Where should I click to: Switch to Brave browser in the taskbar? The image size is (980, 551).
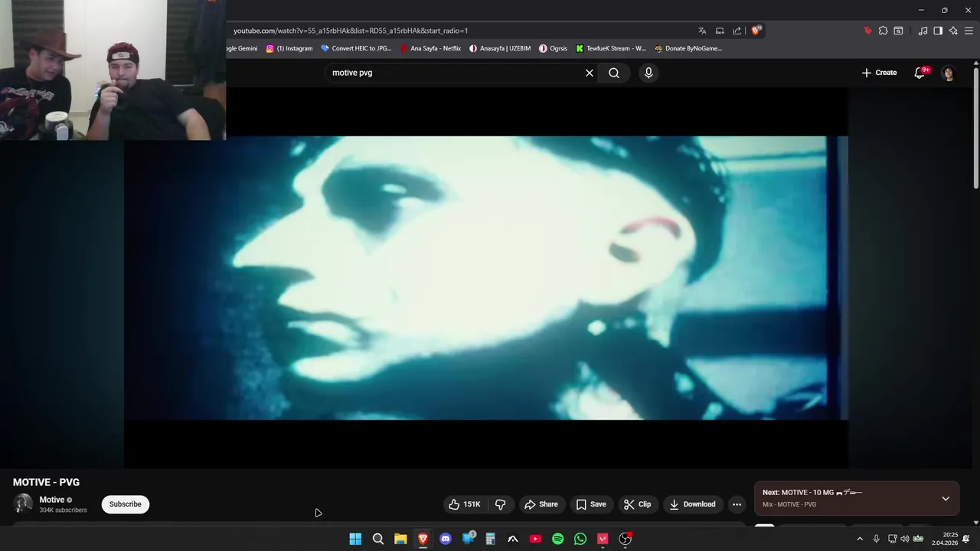tap(423, 539)
